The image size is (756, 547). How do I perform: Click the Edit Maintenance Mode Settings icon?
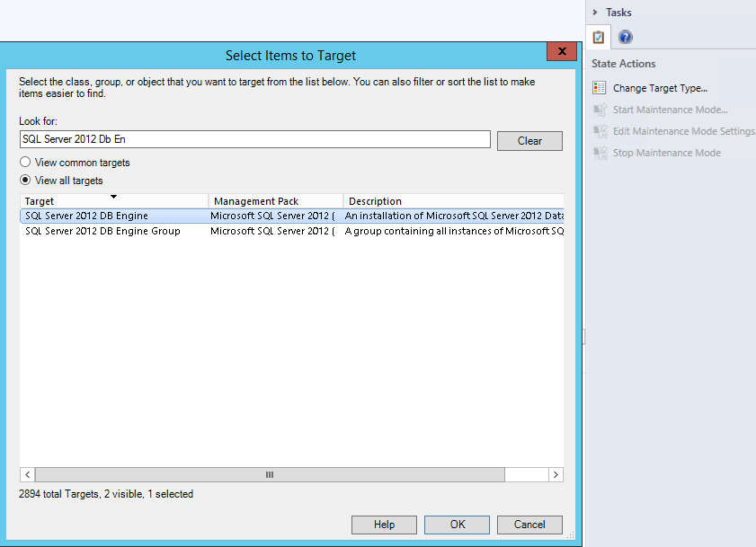click(600, 131)
